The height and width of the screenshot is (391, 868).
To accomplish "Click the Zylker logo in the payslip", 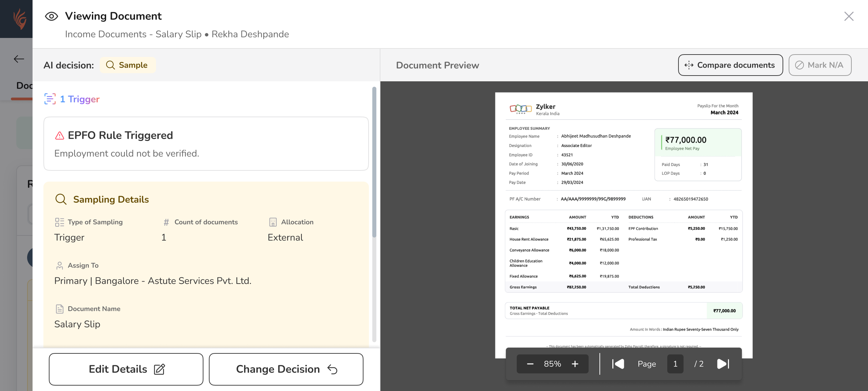I will (520, 109).
